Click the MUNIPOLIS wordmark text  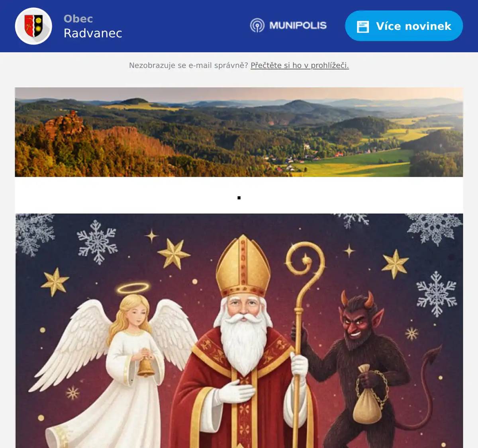298,25
